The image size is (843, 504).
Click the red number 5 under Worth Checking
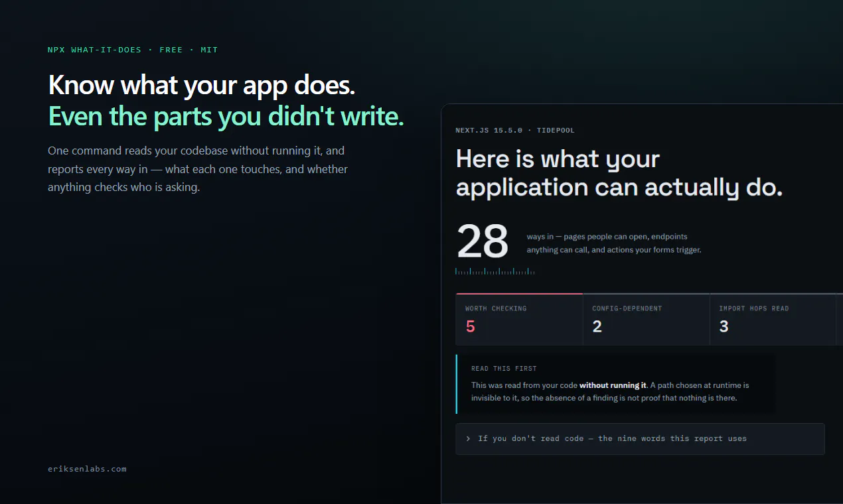(471, 326)
